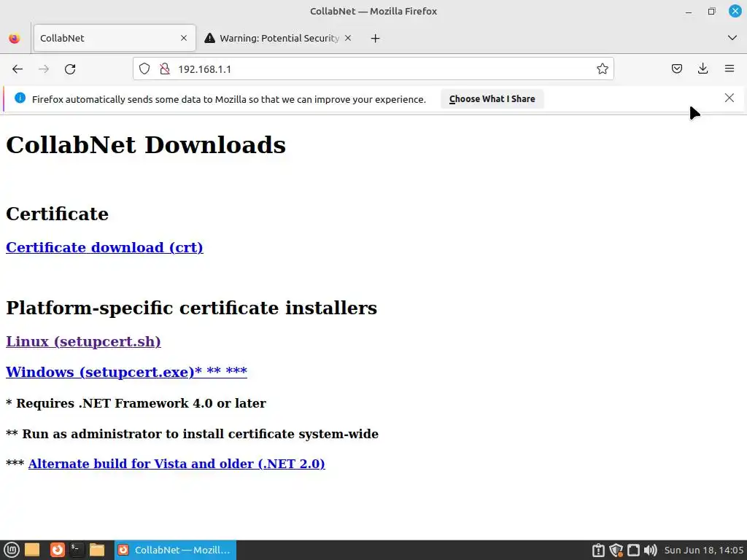Open the tracking protection shield icon
The image size is (747, 560).
144,69
